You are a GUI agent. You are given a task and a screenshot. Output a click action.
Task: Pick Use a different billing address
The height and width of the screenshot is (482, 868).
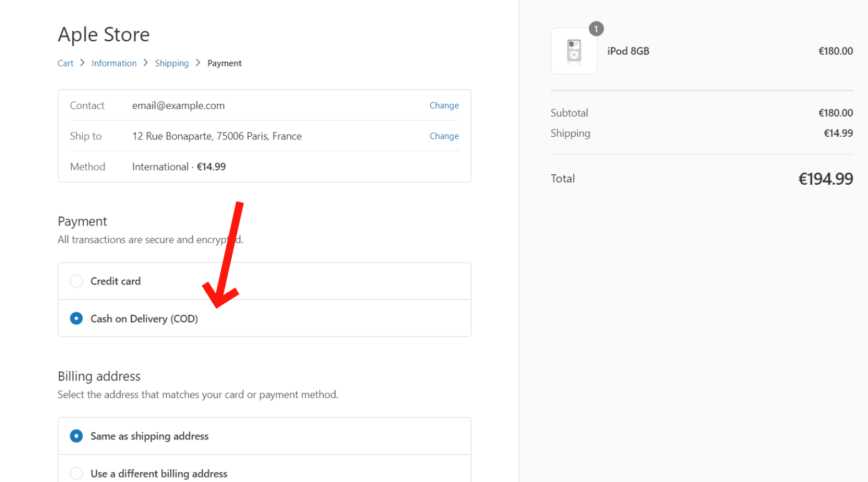[77, 473]
